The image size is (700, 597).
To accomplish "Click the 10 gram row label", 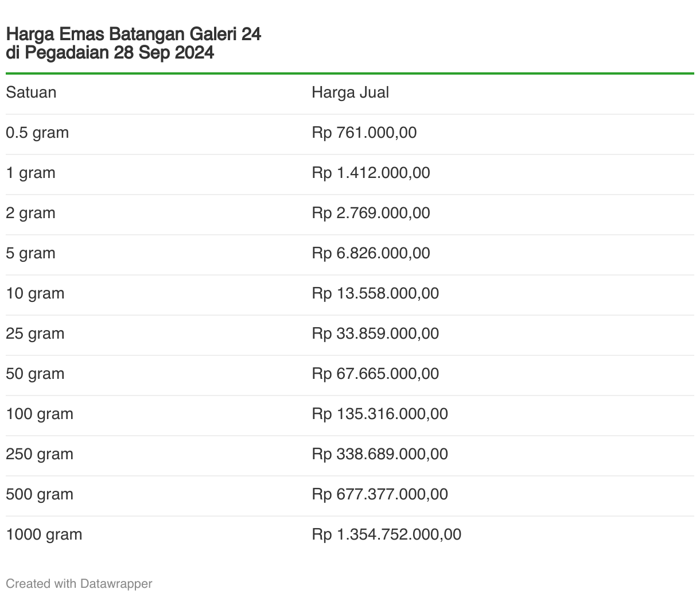I will (35, 293).
